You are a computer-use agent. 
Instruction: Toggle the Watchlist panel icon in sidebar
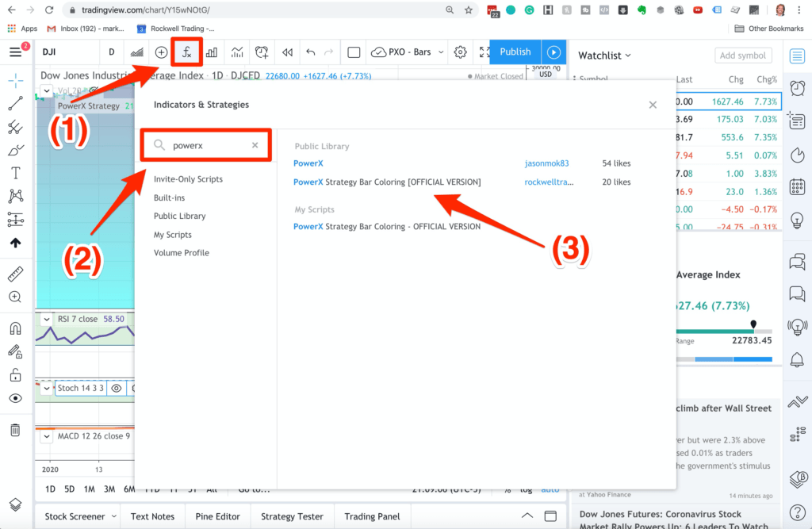click(798, 56)
